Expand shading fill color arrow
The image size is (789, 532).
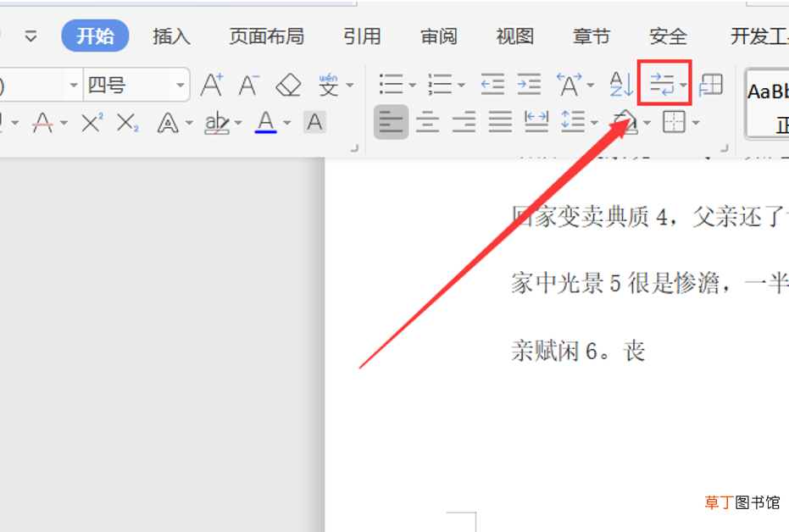[x=647, y=123]
